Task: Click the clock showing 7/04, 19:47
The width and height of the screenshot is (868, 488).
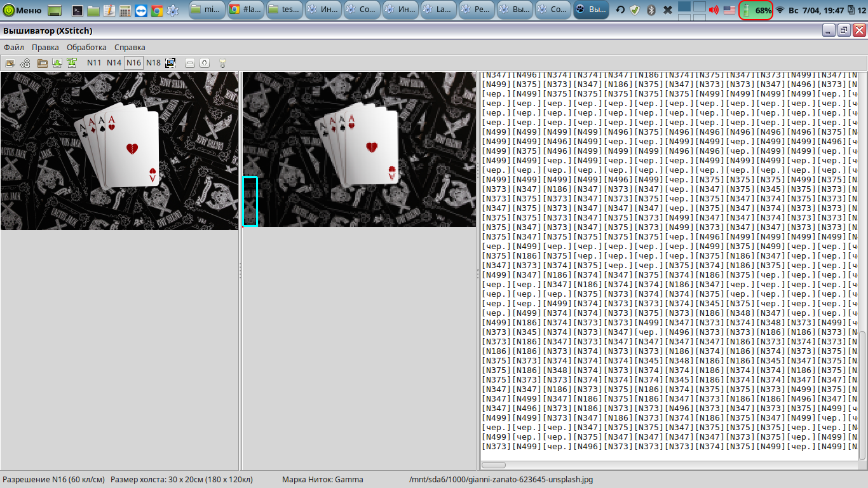Action: tap(817, 10)
